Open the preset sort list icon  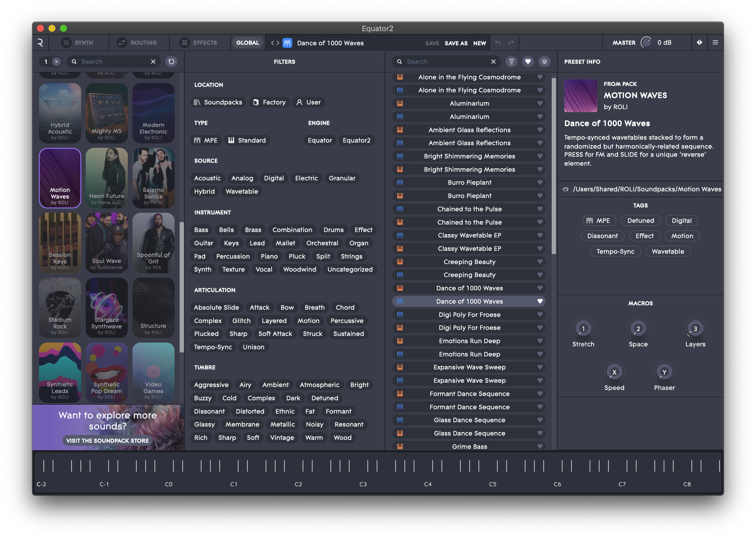(x=511, y=61)
